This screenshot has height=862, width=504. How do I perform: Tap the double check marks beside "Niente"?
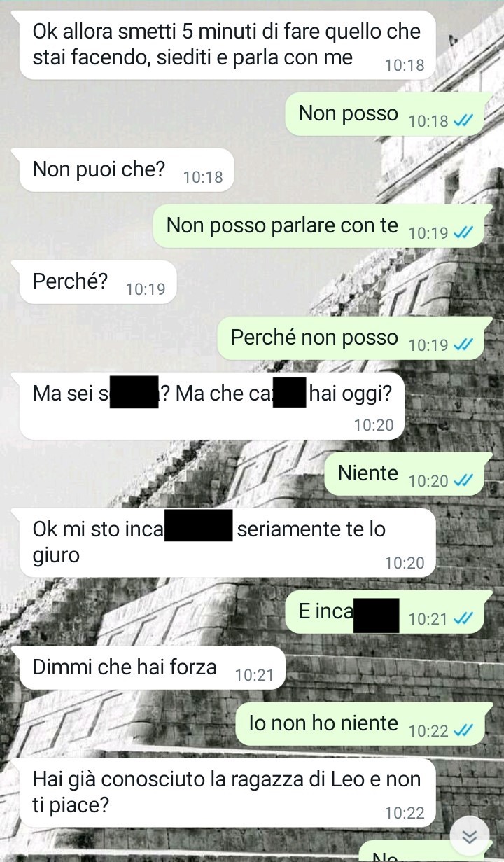463,481
